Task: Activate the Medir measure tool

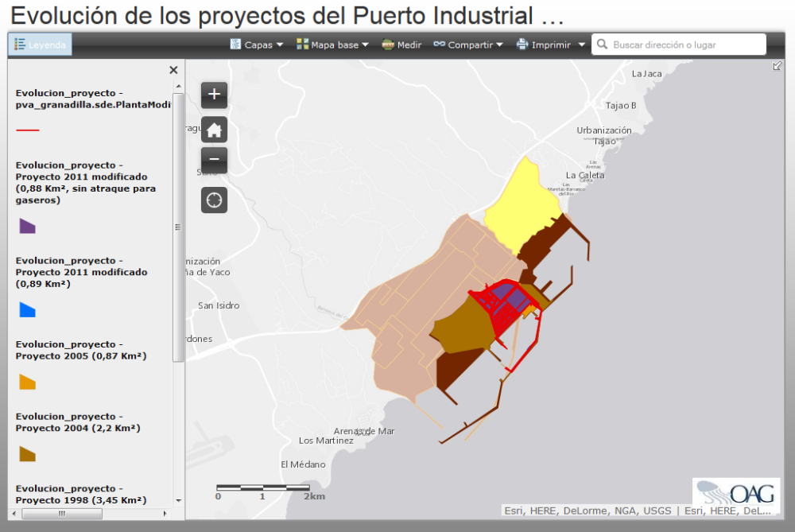Action: [x=401, y=45]
